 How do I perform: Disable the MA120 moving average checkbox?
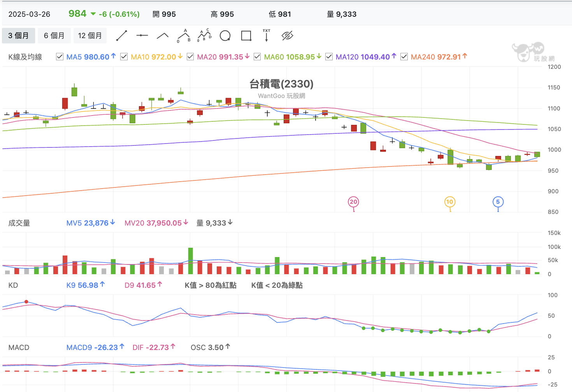point(329,57)
